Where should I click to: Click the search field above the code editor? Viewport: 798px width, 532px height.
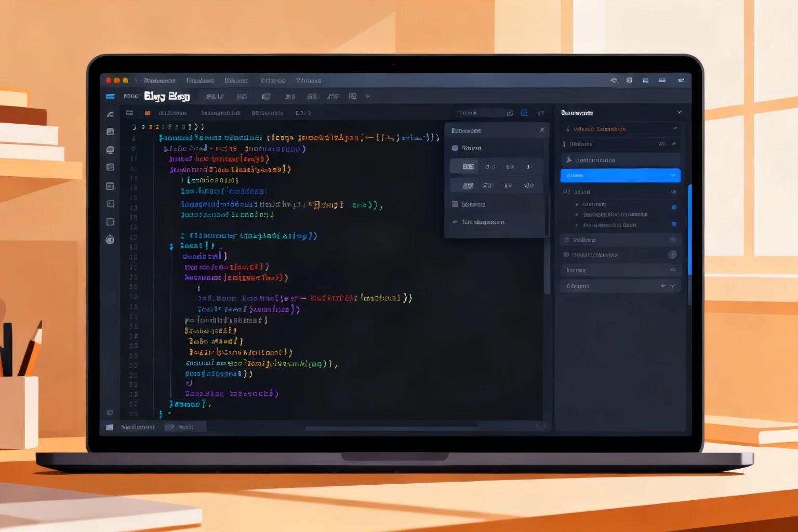tap(485, 113)
